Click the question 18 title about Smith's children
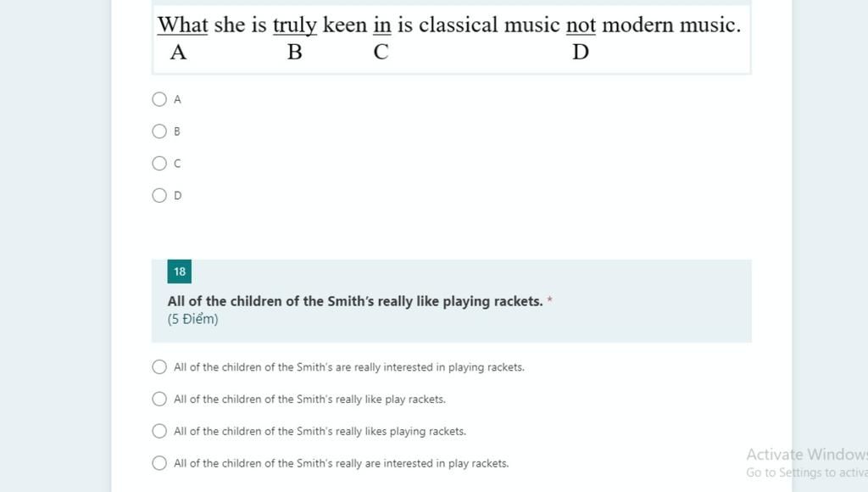The image size is (868, 492). (x=355, y=301)
